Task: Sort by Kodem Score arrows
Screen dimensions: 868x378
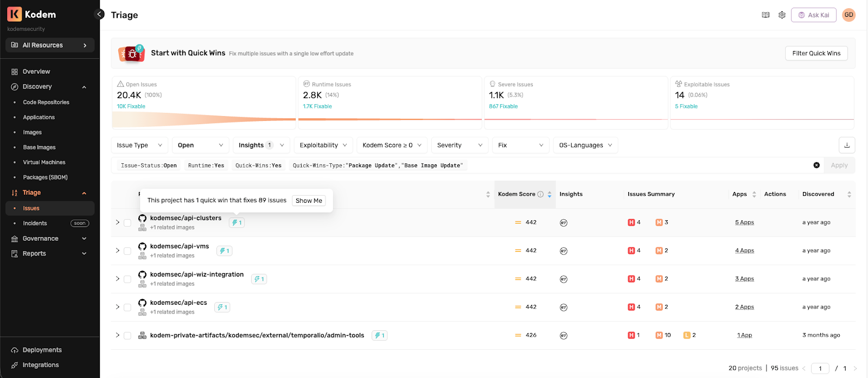Action: point(550,194)
